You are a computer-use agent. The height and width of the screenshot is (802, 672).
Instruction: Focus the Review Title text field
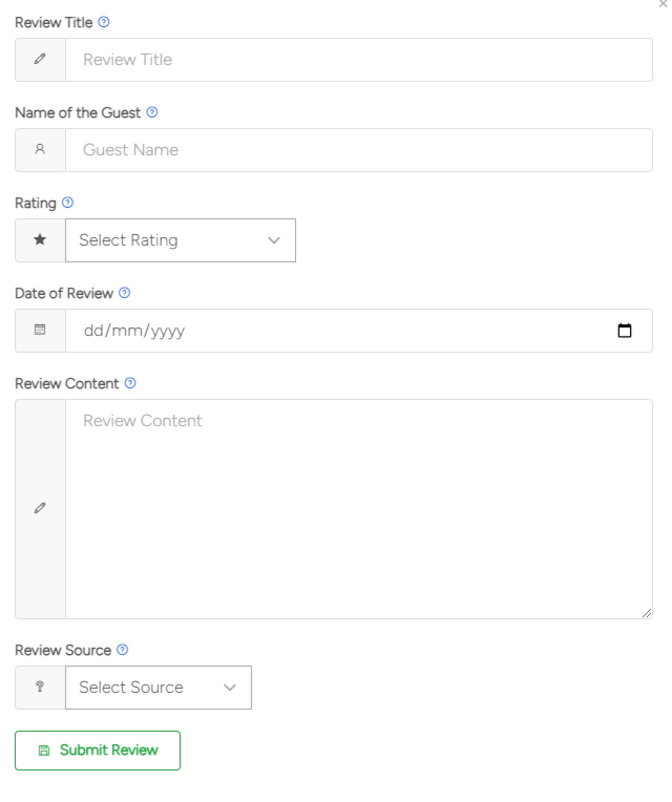pos(359,60)
